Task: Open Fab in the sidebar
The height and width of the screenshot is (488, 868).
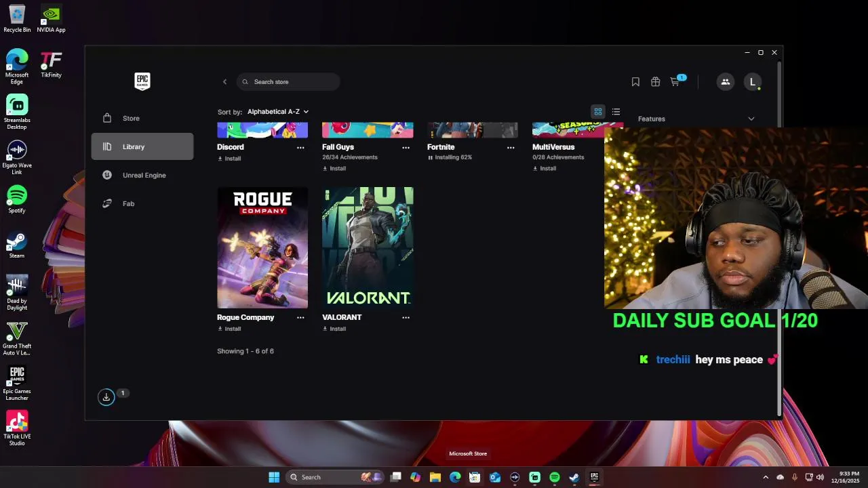Action: (x=142, y=203)
